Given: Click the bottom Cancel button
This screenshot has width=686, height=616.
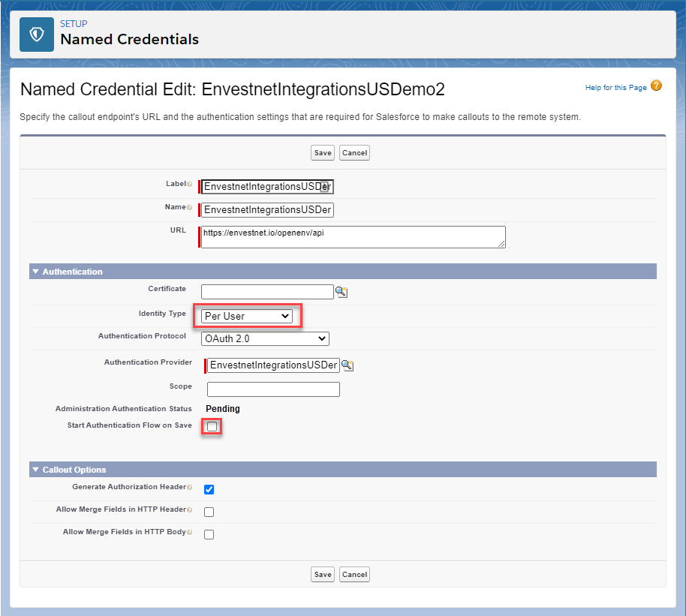Looking at the screenshot, I should point(355,575).
